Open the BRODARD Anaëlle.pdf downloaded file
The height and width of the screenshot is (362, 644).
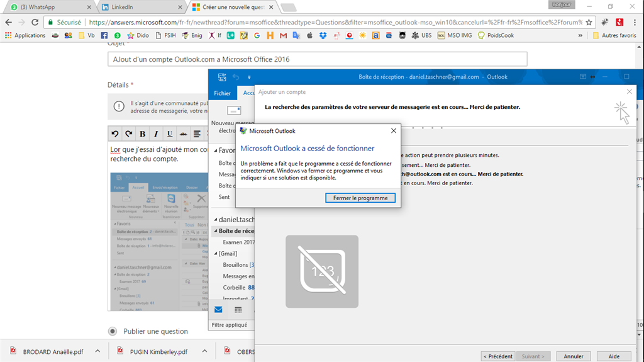click(48, 351)
